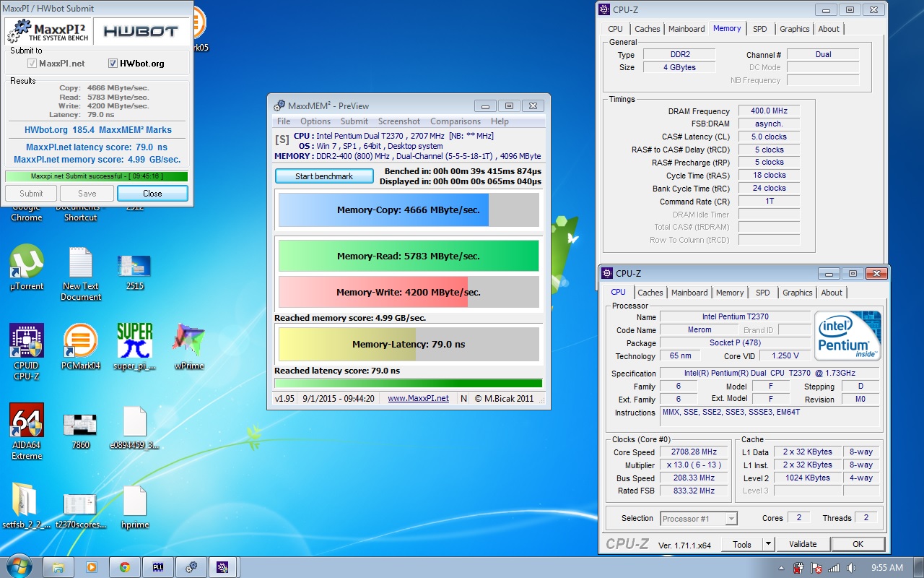Open Graphics tab in the lower CPU-Z window

(798, 293)
